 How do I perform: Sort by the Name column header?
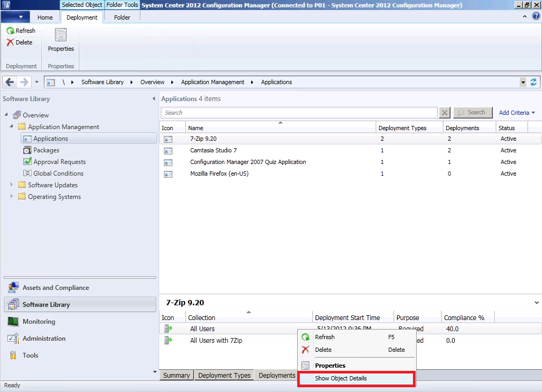(281, 128)
